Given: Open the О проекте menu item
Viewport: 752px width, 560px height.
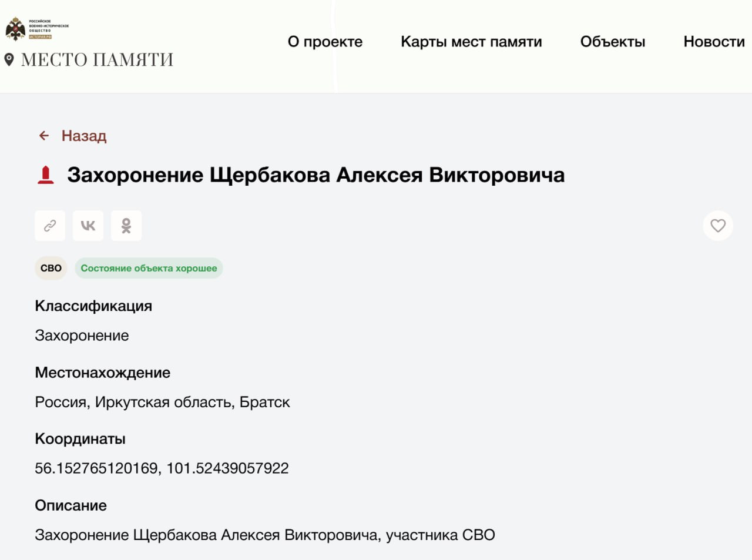Looking at the screenshot, I should pyautogui.click(x=325, y=42).
